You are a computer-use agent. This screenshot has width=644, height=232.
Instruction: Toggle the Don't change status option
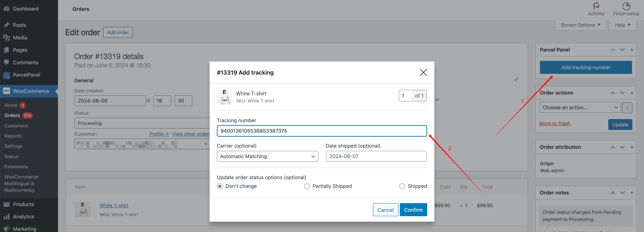pos(220,186)
